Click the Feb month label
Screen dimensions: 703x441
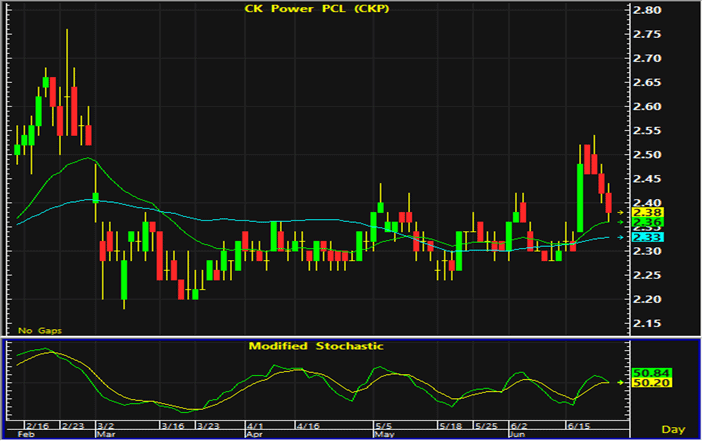pos(25,434)
